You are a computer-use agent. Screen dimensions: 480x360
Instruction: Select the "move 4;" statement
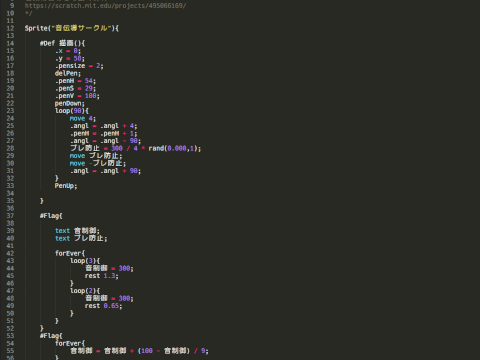[x=83, y=118]
